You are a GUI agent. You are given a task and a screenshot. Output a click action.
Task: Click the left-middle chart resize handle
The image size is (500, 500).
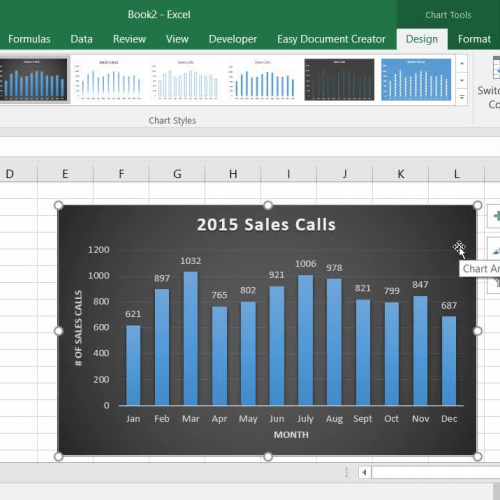[59, 331]
